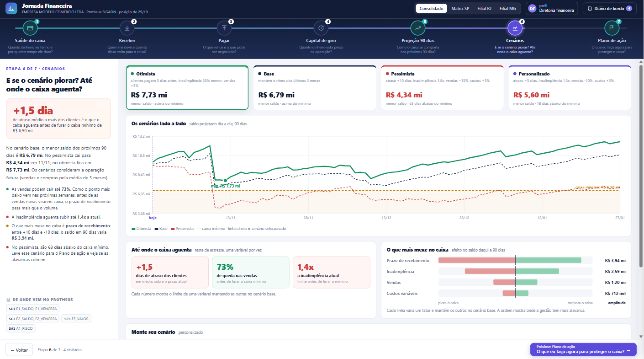Click the SE5 E5_VALOR source tag
The image size is (644, 359).
[76, 319]
